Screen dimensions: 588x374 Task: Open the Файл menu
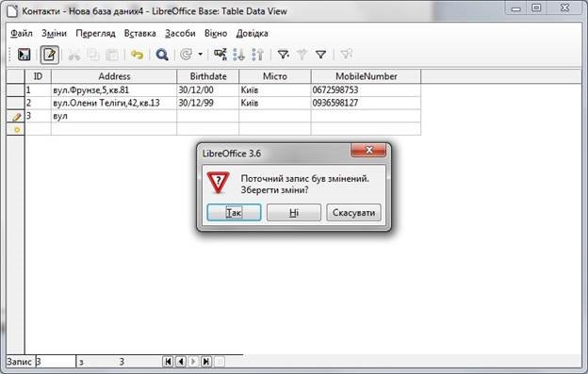pos(22,33)
